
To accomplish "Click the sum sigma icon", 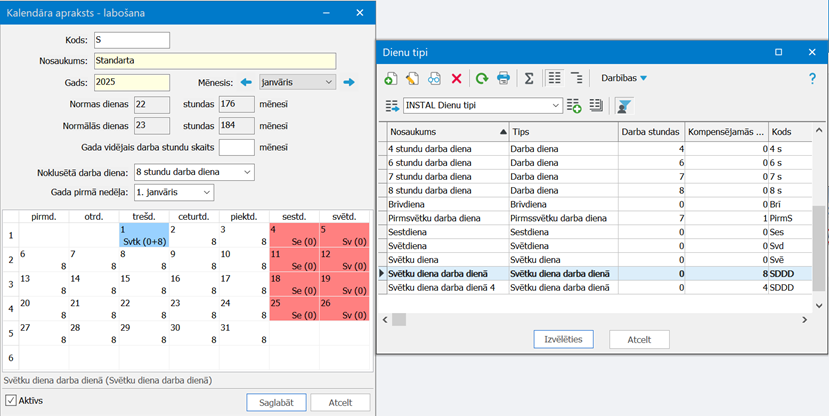I will point(529,78).
